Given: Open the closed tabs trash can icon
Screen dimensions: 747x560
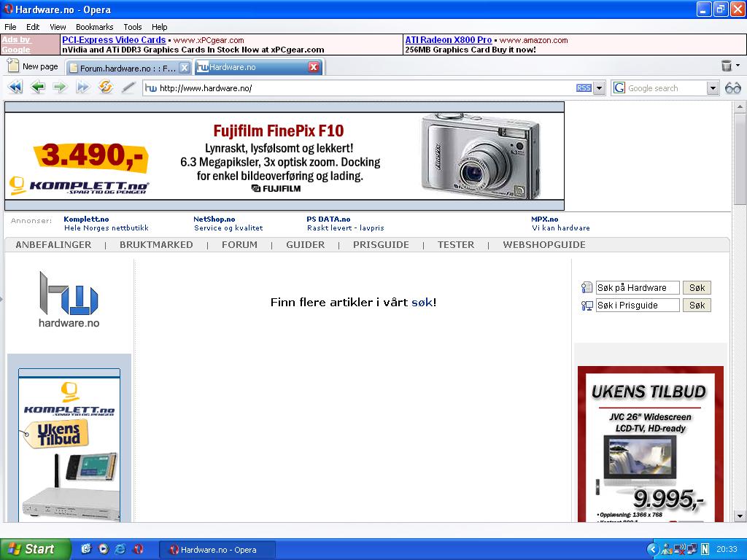Looking at the screenshot, I should (726, 66).
